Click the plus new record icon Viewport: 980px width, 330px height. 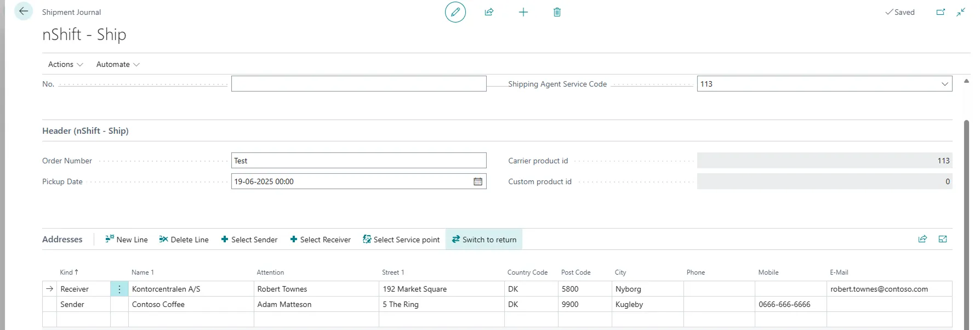[x=523, y=12]
